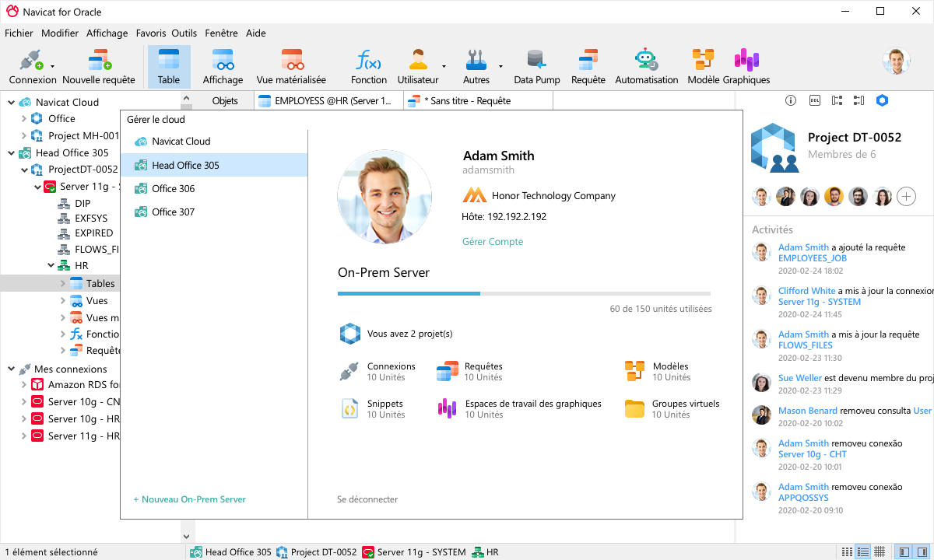Click the user avatar in the top-right toolbar
934x560 pixels.
click(897, 61)
